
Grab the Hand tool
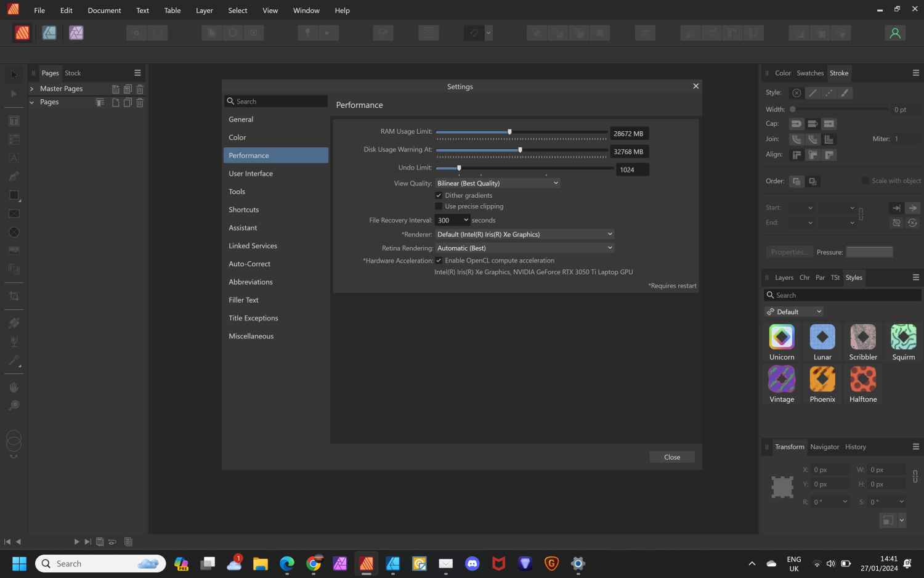(x=14, y=386)
